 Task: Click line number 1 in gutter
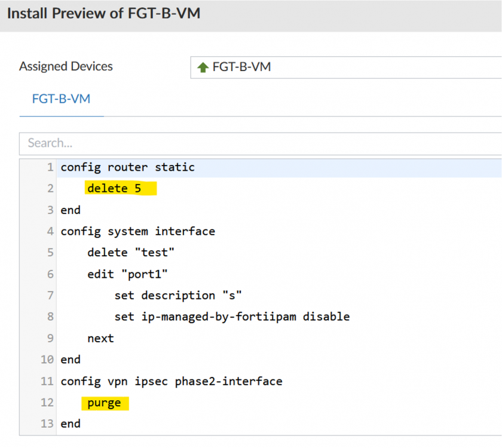[x=50, y=167]
